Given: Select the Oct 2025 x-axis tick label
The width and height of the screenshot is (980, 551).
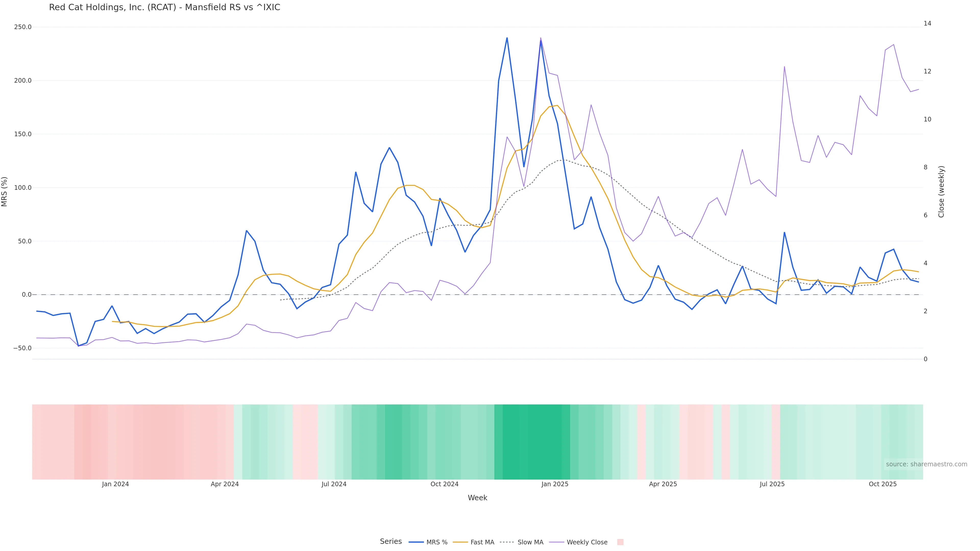Looking at the screenshot, I should 883,484.
